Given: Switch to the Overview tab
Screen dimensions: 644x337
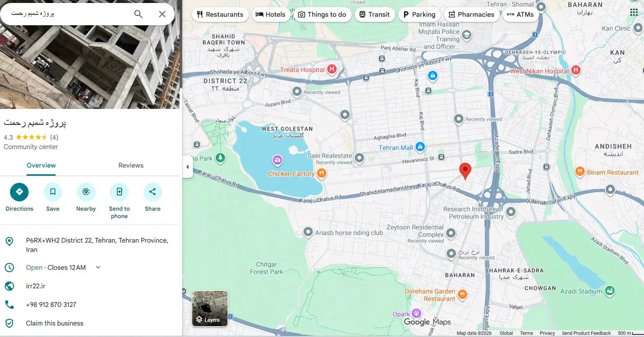Looking at the screenshot, I should coord(41,166).
